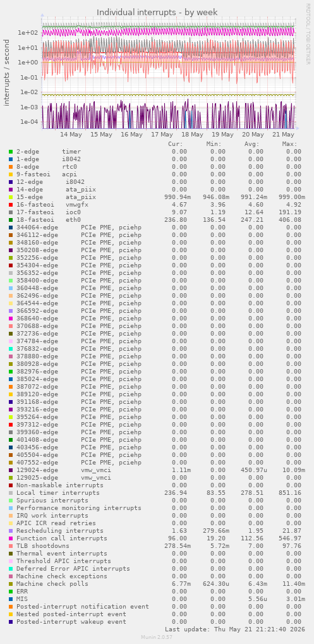Viewport: 314px width, 644px height.
Task: Click the 14 May date on the x-axis
Action: (71, 135)
